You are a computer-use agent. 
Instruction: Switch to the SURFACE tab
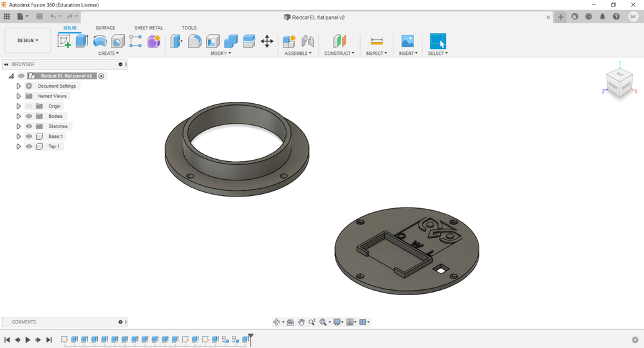click(105, 28)
